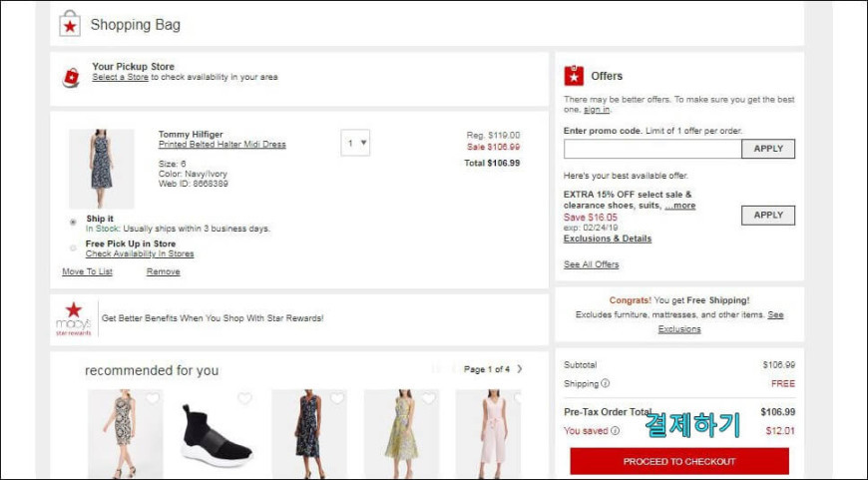Click the Offers red star tag icon
Screen dimensions: 868x480
(574, 76)
